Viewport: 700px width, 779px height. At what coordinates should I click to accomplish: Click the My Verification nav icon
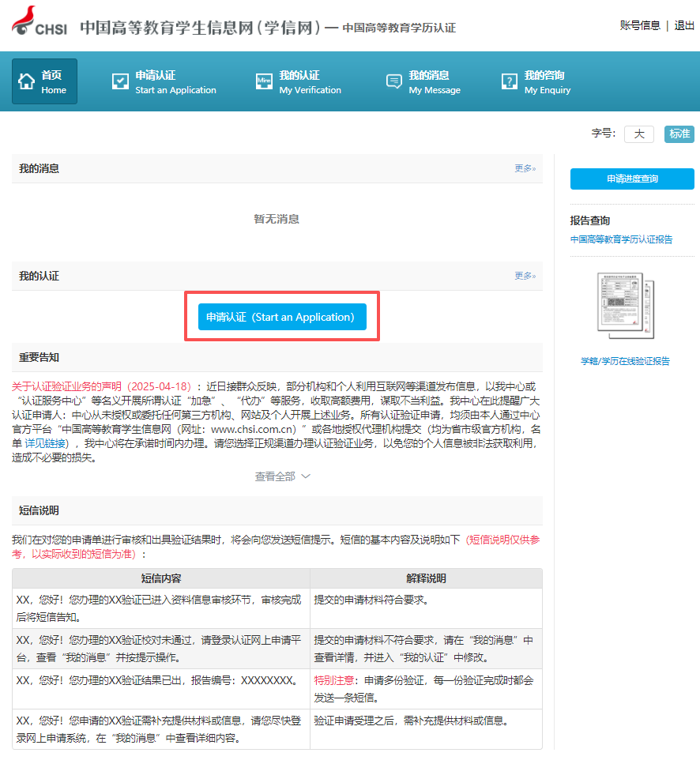click(265, 82)
